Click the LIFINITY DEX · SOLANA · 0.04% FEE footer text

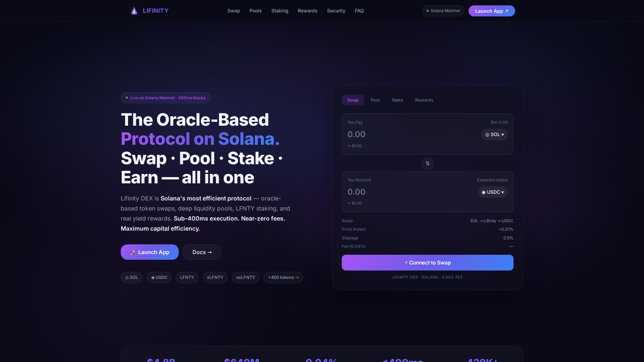point(428,277)
